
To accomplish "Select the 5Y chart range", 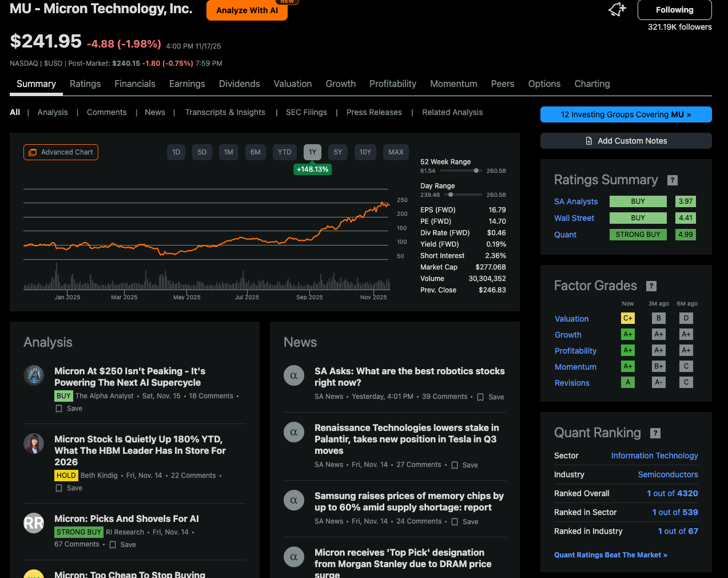I will pos(338,152).
